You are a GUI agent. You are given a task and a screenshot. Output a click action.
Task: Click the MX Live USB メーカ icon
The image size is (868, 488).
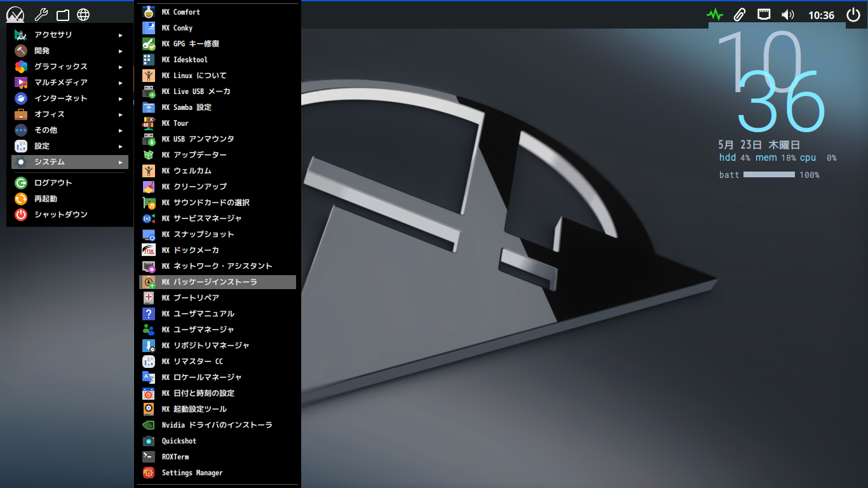[149, 91]
